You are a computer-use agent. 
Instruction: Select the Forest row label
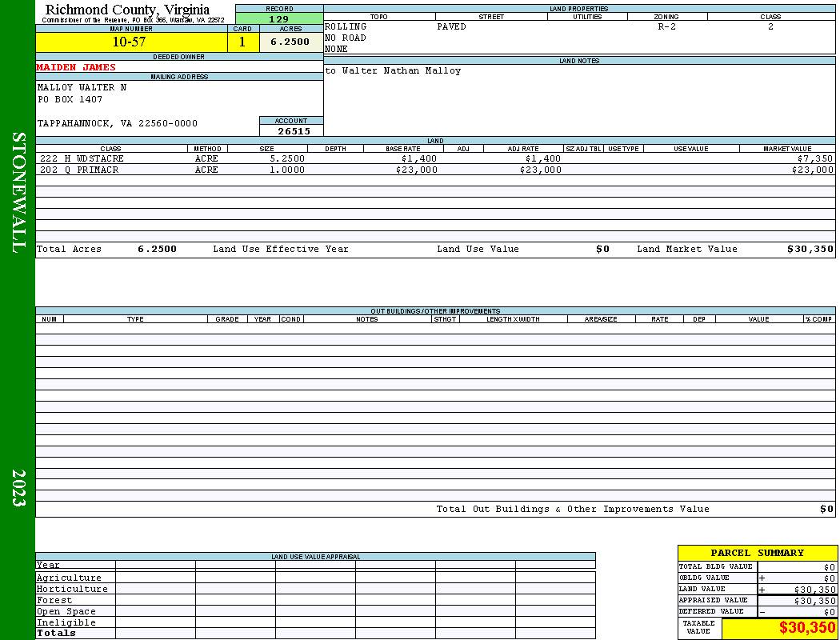pos(54,600)
